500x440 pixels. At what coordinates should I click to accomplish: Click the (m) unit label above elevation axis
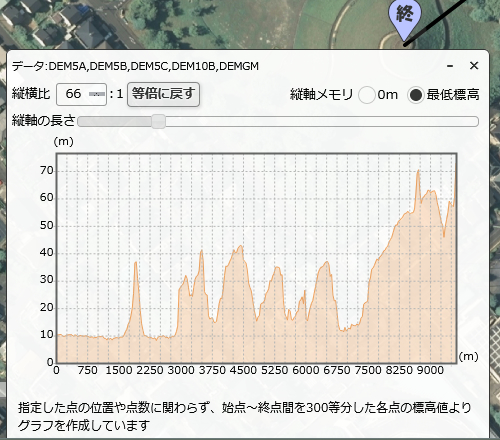[x=64, y=142]
